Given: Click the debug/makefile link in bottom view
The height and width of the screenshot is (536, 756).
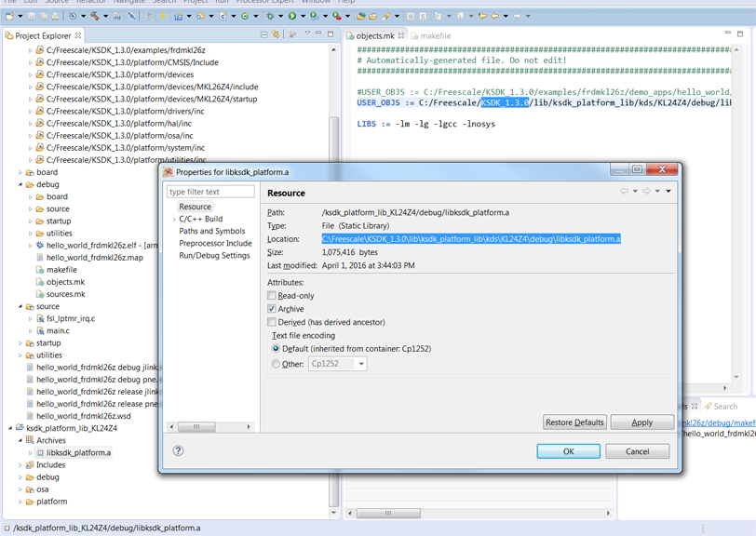Looking at the screenshot, I should coord(718,422).
